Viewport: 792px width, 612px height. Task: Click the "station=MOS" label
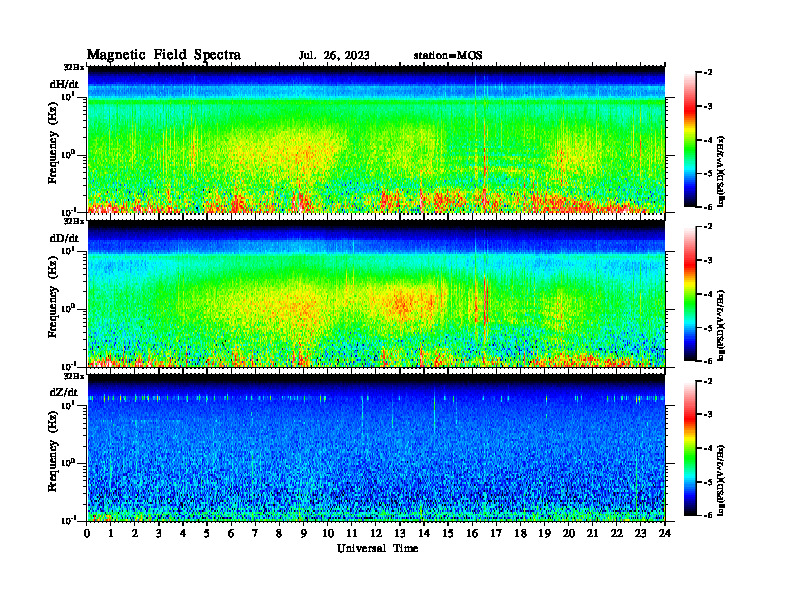448,56
